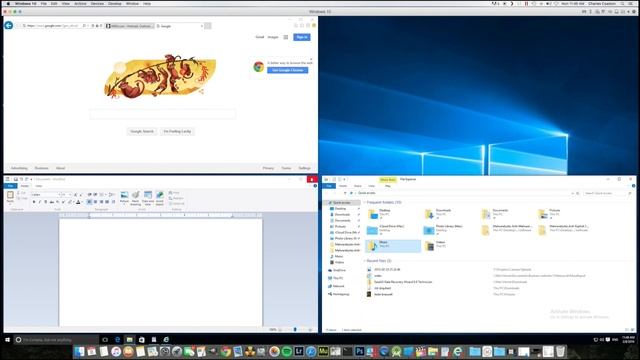Toggle Strikethrough formatting in WordPad
The height and width of the screenshot is (360, 640).
coord(52,202)
